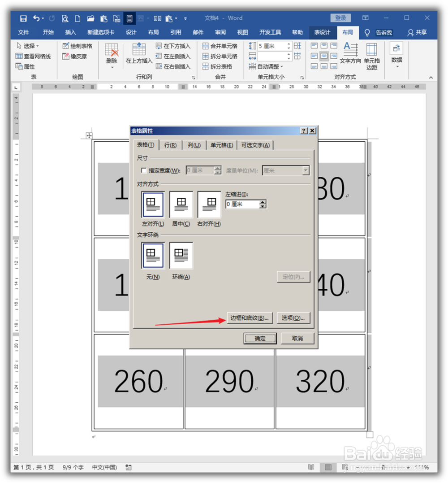Select Insert Below option
Viewport: 448px width, 483px height.
pyautogui.click(x=173, y=46)
